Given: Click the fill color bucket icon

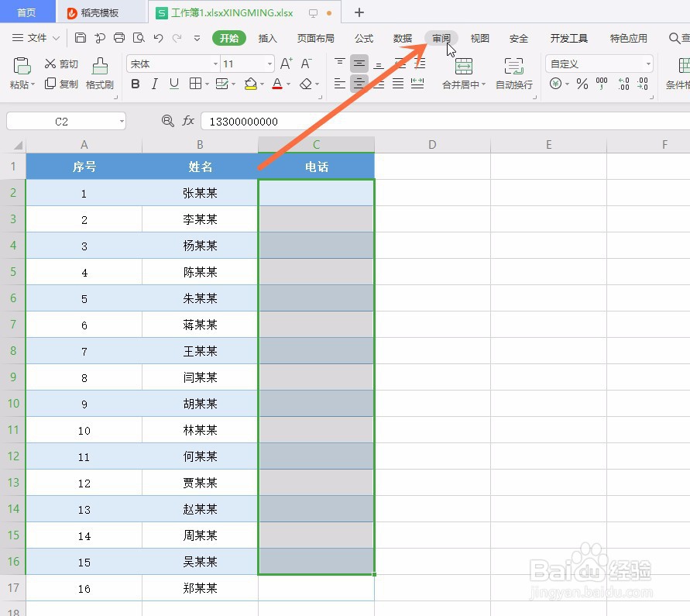Looking at the screenshot, I should pos(250,83).
